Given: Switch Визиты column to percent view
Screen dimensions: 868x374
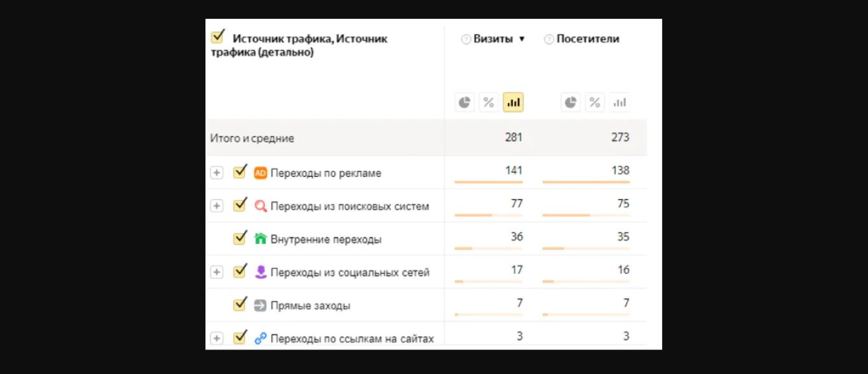Looking at the screenshot, I should [488, 102].
